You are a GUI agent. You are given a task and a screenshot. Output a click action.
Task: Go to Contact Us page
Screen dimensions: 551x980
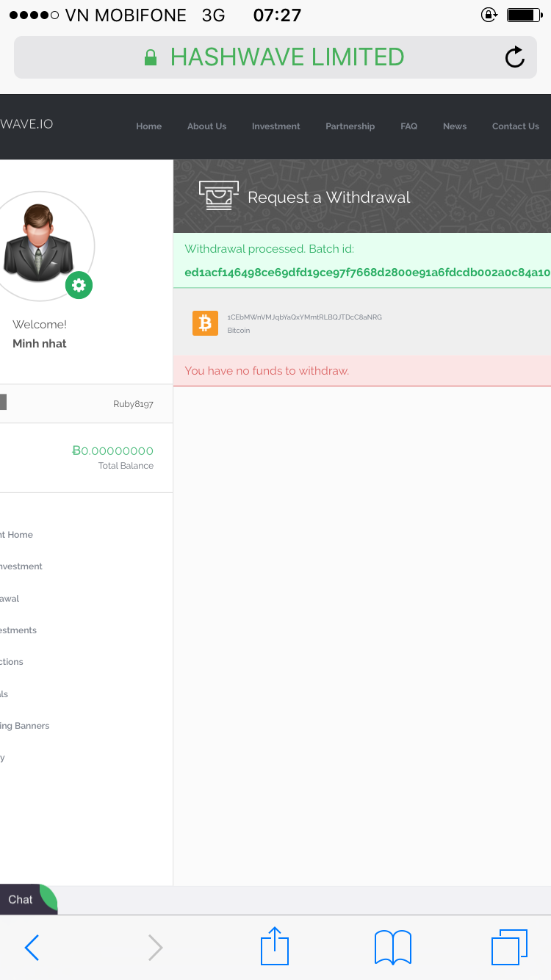click(x=515, y=126)
